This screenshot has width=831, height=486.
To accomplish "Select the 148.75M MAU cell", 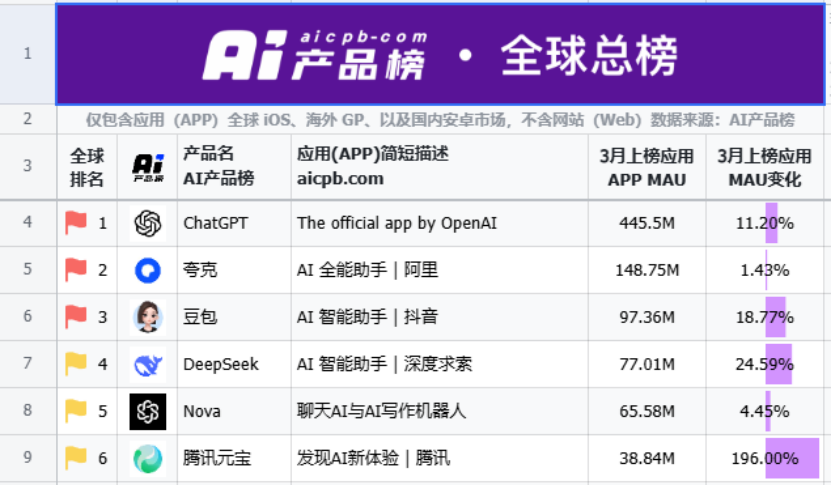I will click(x=647, y=270).
